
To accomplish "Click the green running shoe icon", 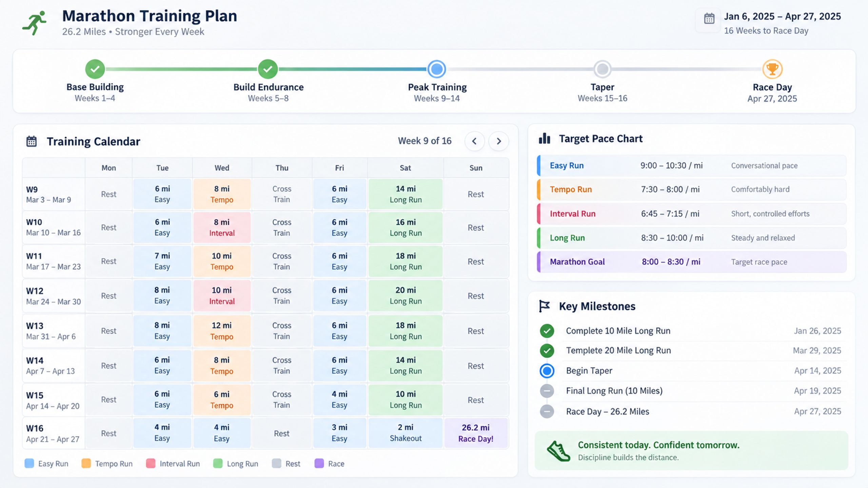I will pos(558,451).
